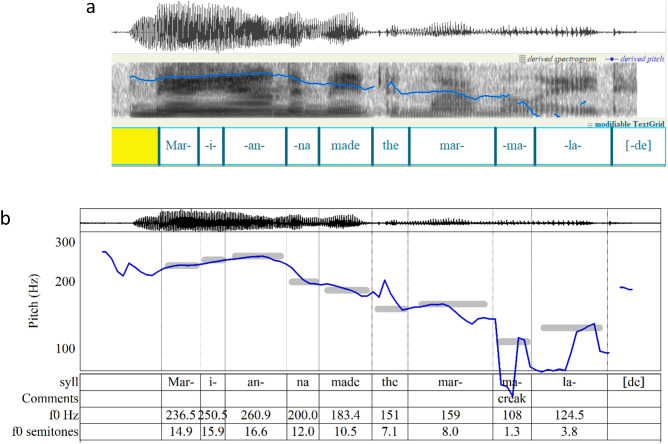Click the 'la-' cell in the syll row

click(569, 382)
